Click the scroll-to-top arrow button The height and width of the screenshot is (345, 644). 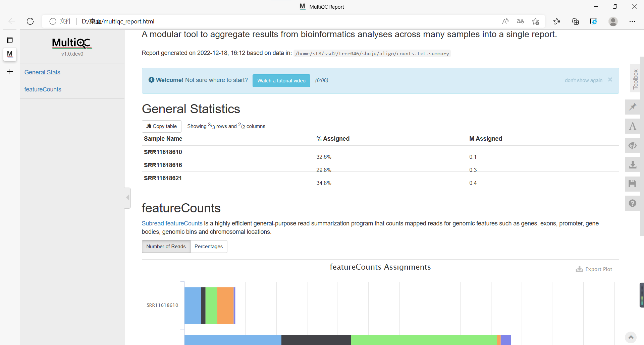pos(631,337)
